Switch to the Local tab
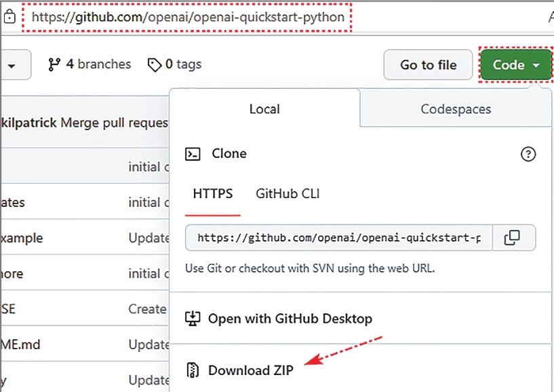Viewport: 554px width, 392px height. pos(264,109)
